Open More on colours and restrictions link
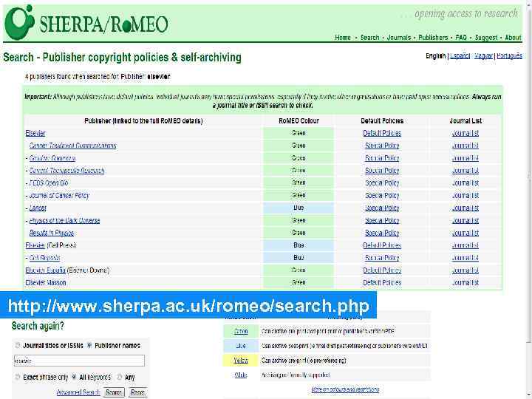This screenshot has height=399, width=532. [345, 389]
